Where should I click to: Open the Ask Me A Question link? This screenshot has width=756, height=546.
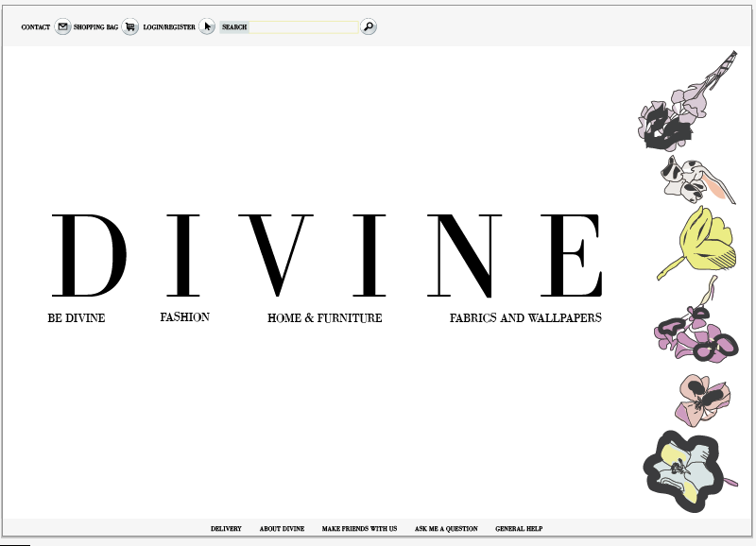(446, 529)
